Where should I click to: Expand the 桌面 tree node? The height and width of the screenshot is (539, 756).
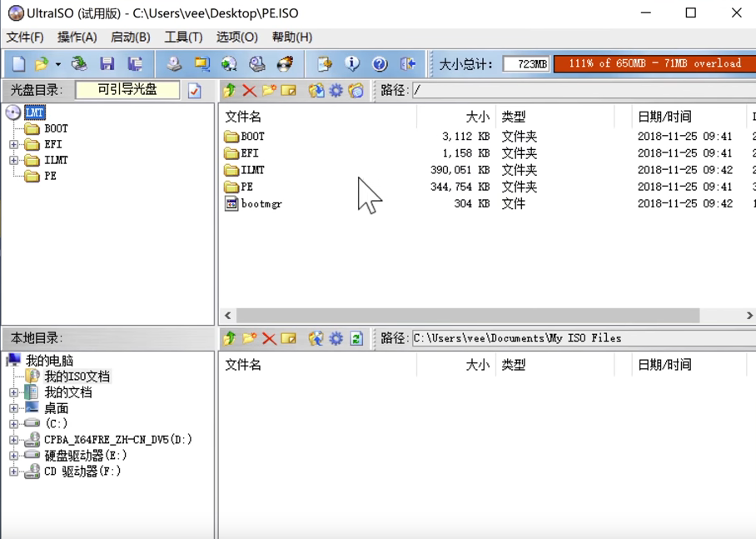[13, 408]
